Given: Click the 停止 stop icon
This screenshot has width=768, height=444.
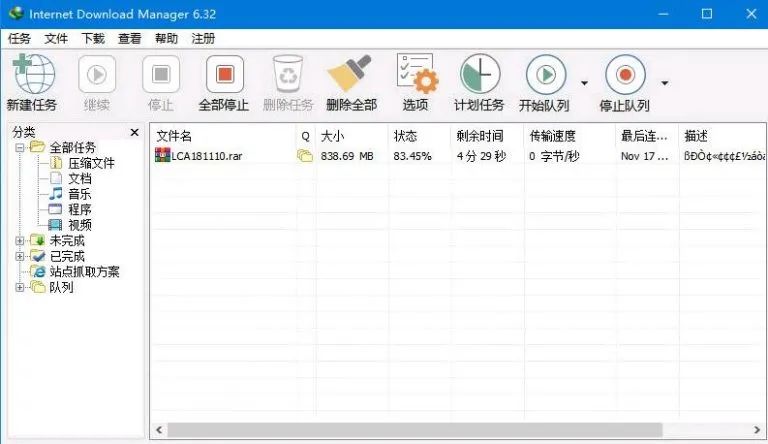Looking at the screenshot, I should [x=161, y=74].
